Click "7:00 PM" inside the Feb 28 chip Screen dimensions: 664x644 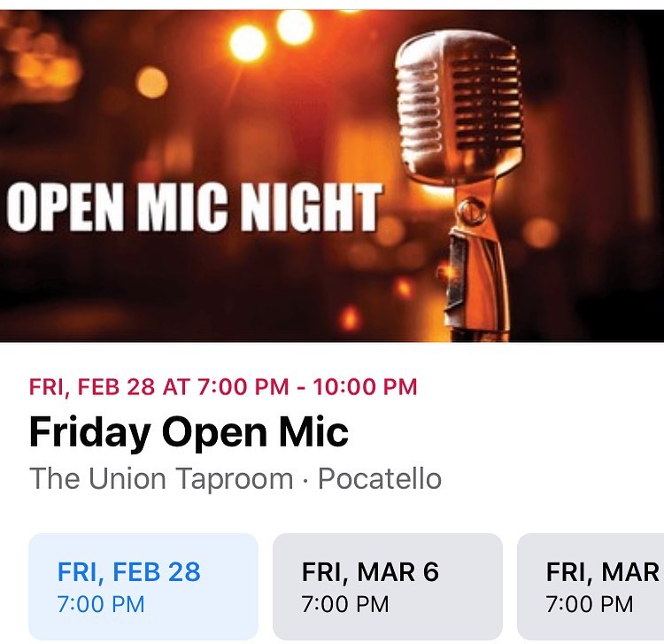[x=101, y=605]
